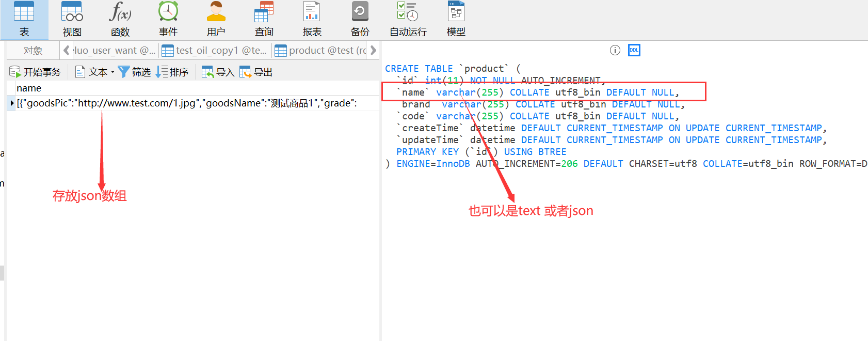
Task: Click 开始事务 (Begin Transaction)
Action: click(35, 72)
